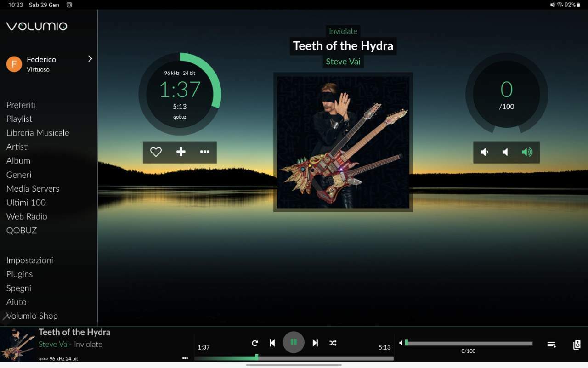This screenshot has width=588, height=368.
Task: Open QOBUZ in the sidebar
Action: (x=22, y=230)
